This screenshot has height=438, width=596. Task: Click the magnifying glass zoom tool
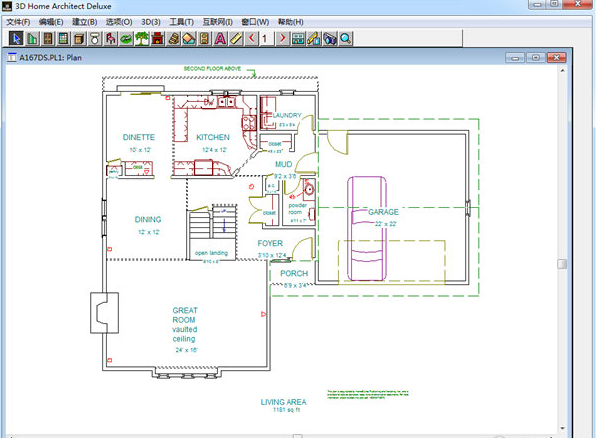[x=345, y=38]
